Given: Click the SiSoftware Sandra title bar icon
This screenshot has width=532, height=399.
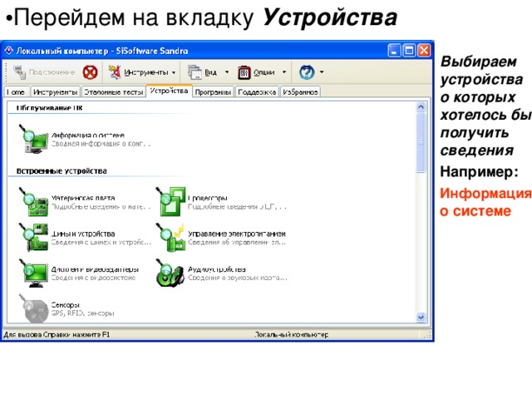Looking at the screenshot, I should coord(8,51).
